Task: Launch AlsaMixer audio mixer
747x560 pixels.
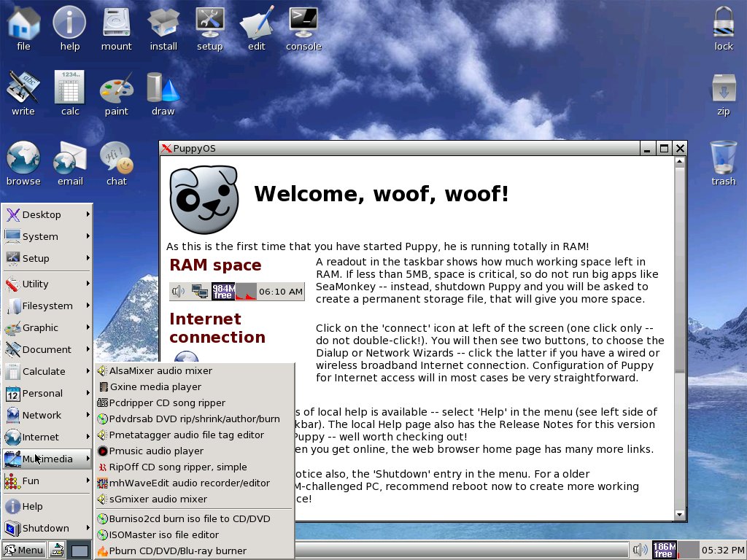Action: click(x=194, y=371)
